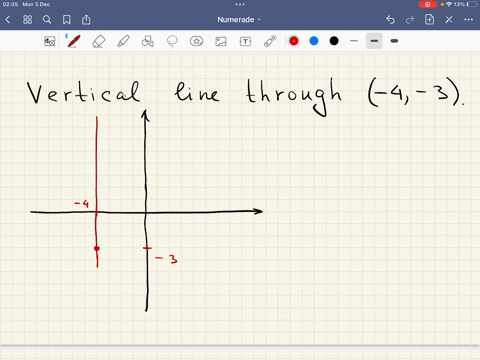Redo the last action
480x360 pixels.
pos(410,20)
